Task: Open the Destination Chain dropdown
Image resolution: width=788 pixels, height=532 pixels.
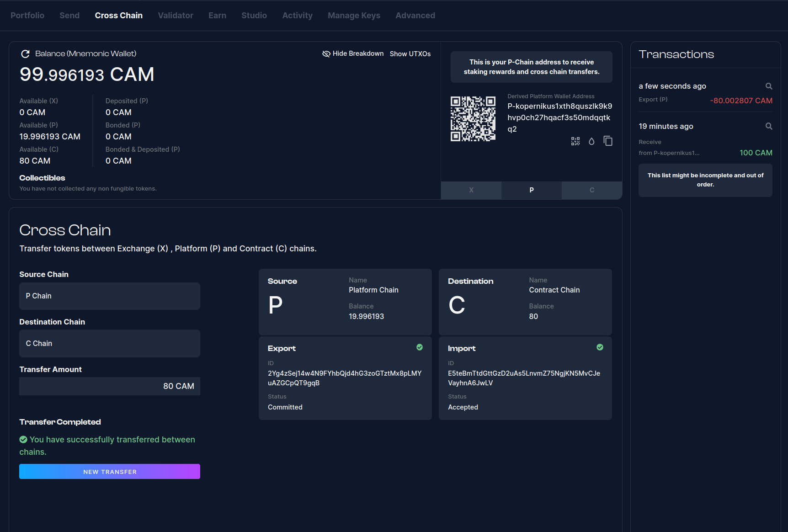Action: click(x=110, y=344)
